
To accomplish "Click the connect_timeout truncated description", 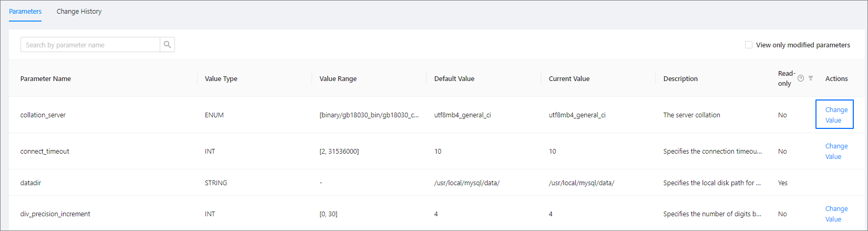I will click(712, 152).
